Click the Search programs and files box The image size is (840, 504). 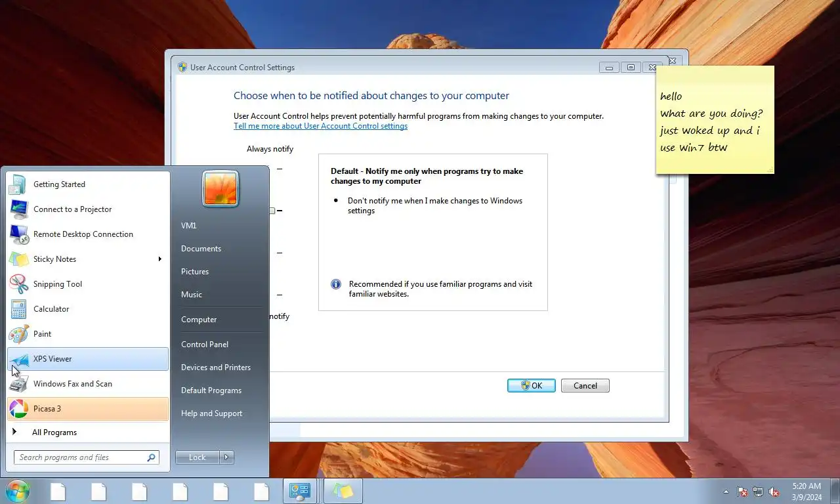(x=87, y=457)
